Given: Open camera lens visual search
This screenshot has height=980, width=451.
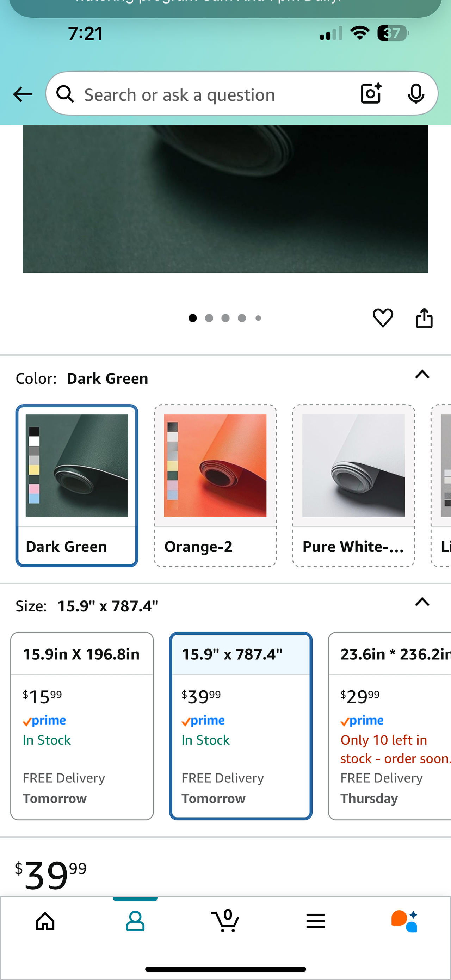Looking at the screenshot, I should tap(371, 93).
